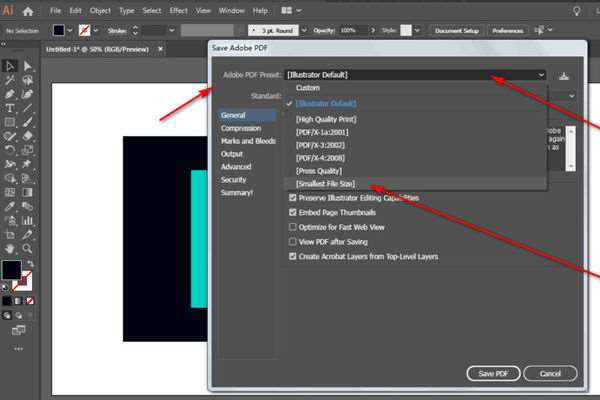Click the preset description scrollbar

coord(571,149)
